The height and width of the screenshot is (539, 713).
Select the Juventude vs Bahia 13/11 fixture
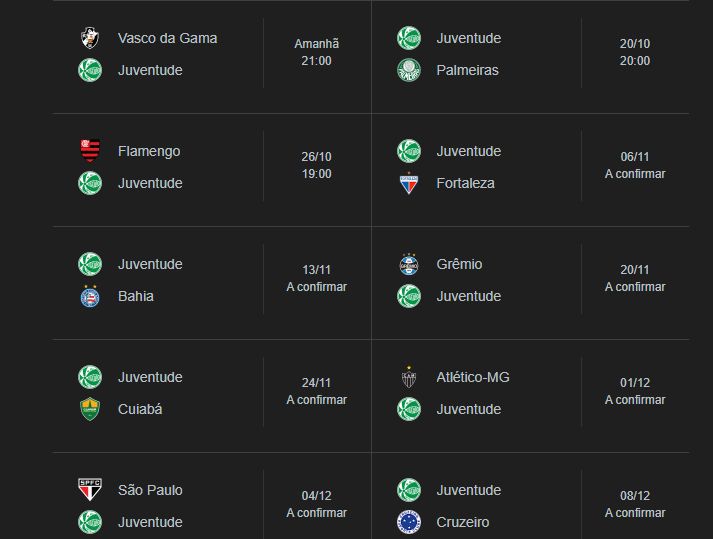coord(212,283)
